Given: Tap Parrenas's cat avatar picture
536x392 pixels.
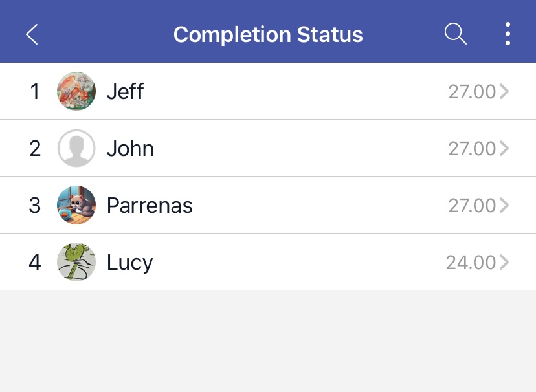Looking at the screenshot, I should 76,205.
